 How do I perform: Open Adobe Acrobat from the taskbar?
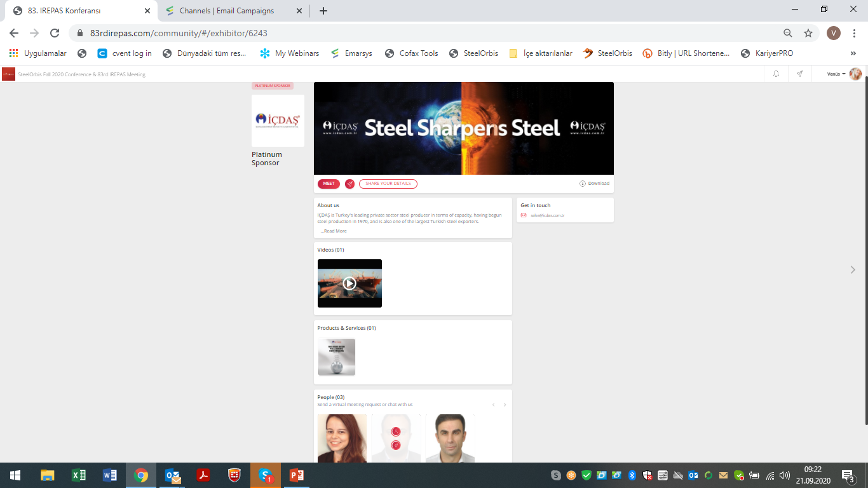point(203,475)
